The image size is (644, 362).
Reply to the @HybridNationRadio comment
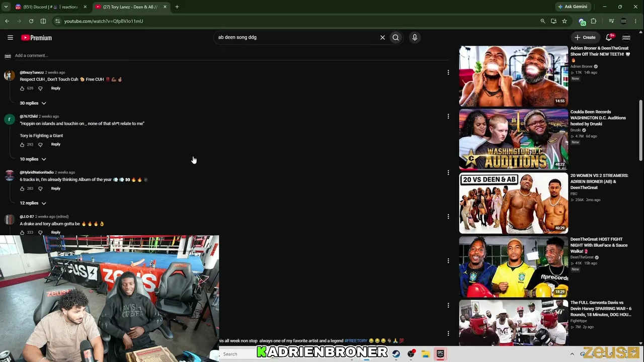pyautogui.click(x=55, y=189)
